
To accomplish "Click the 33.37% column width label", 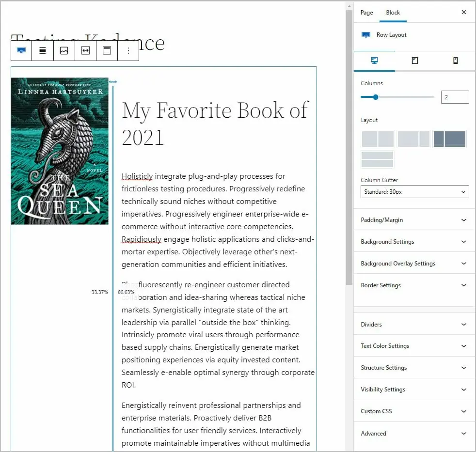I will pyautogui.click(x=100, y=292).
